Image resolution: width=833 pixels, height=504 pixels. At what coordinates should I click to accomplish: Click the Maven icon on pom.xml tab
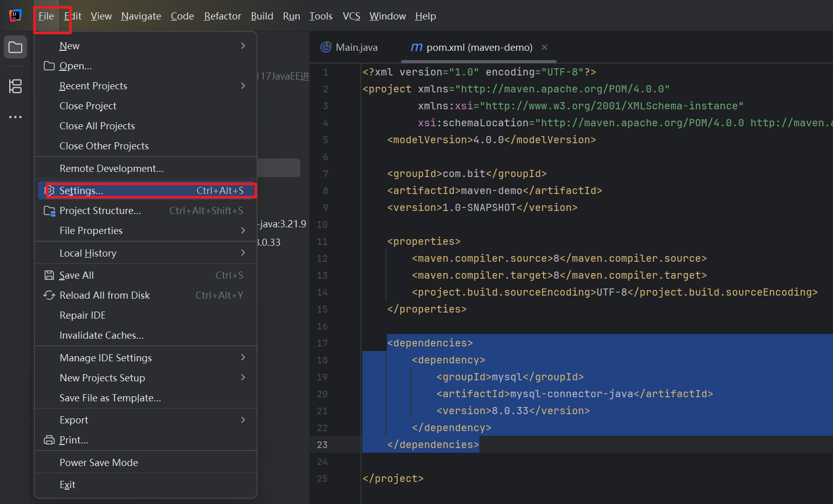click(417, 47)
